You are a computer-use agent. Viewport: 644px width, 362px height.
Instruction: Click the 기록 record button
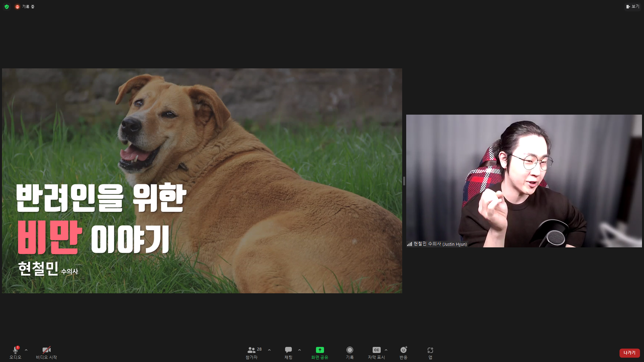[350, 353]
